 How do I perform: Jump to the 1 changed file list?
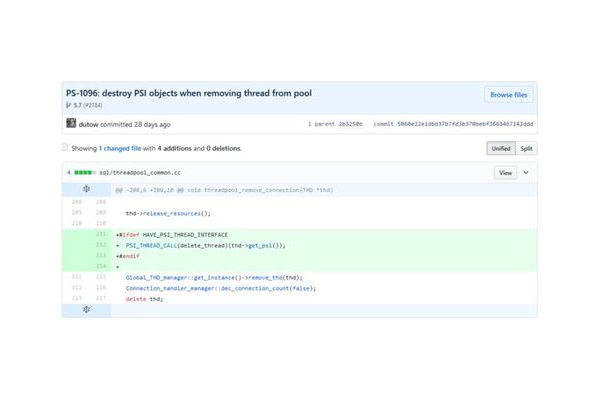[x=120, y=149]
